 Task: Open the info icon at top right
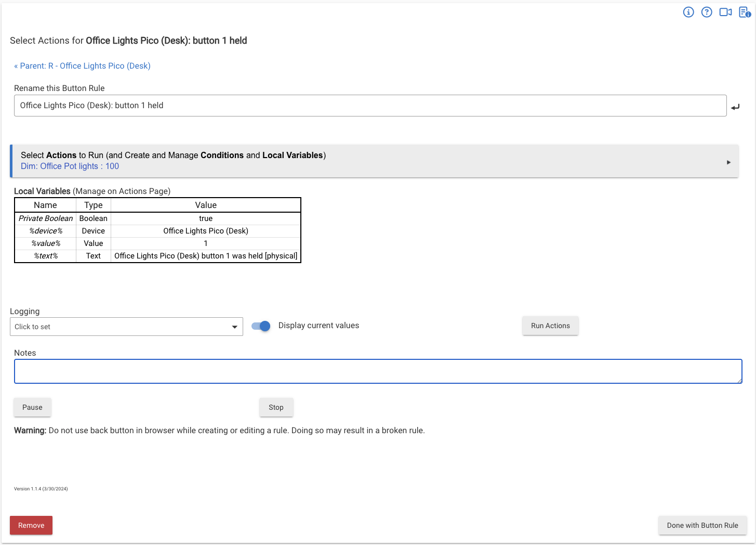point(688,12)
